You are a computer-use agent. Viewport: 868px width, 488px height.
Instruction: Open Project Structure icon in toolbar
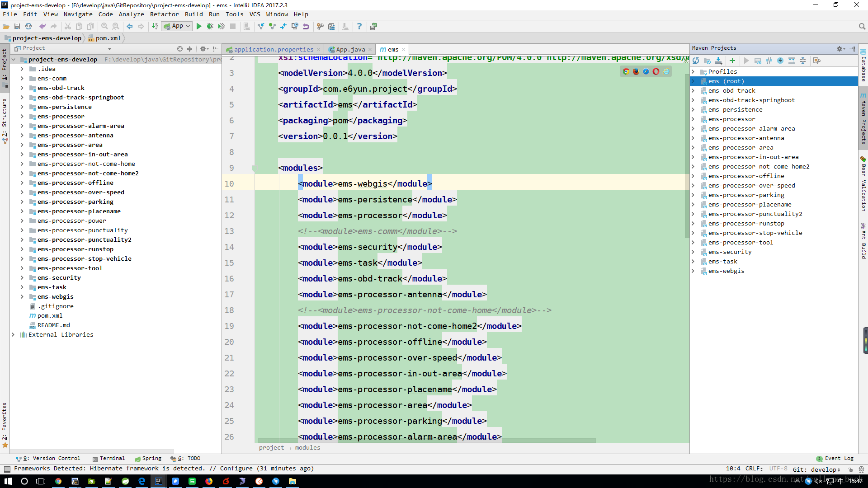pos(331,26)
